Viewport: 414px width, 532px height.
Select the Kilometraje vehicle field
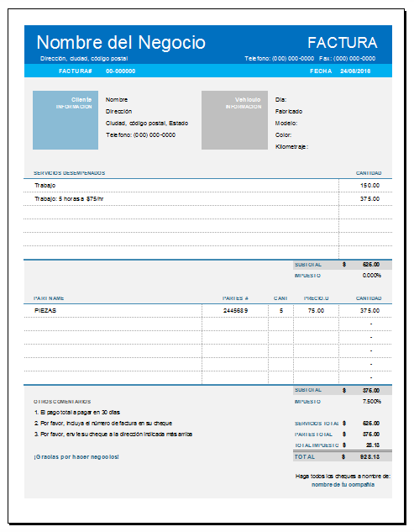[x=291, y=146]
